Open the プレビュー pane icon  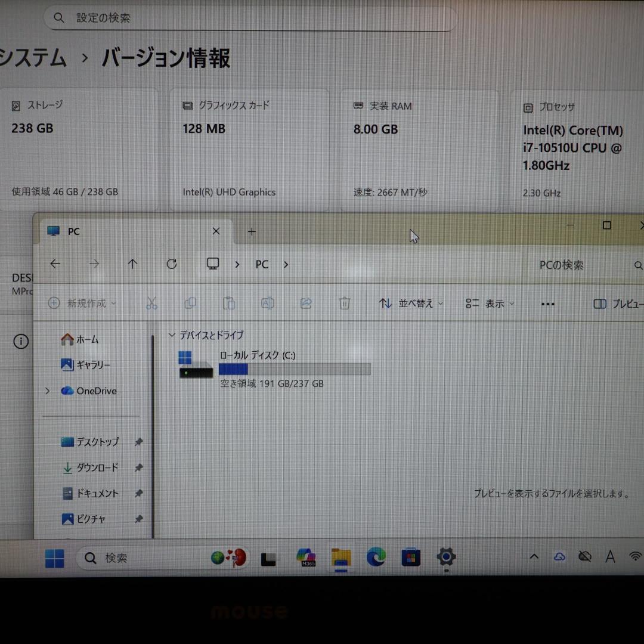pyautogui.click(x=600, y=304)
